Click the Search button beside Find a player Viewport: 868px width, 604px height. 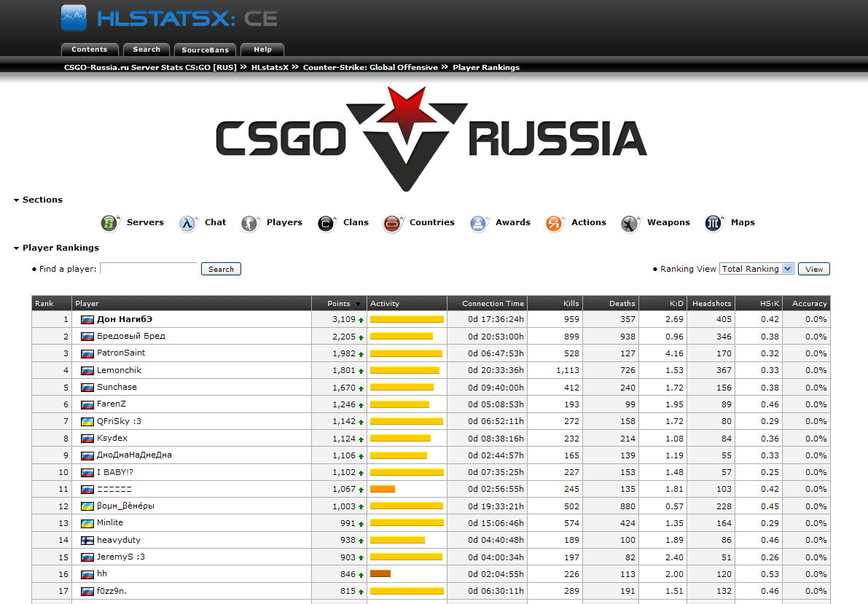[221, 269]
